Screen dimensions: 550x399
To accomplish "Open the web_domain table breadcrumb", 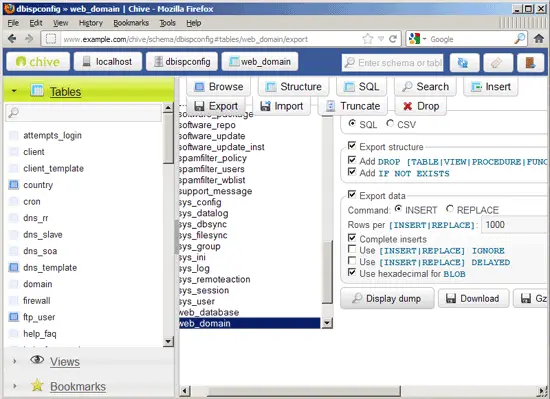I will [260, 62].
